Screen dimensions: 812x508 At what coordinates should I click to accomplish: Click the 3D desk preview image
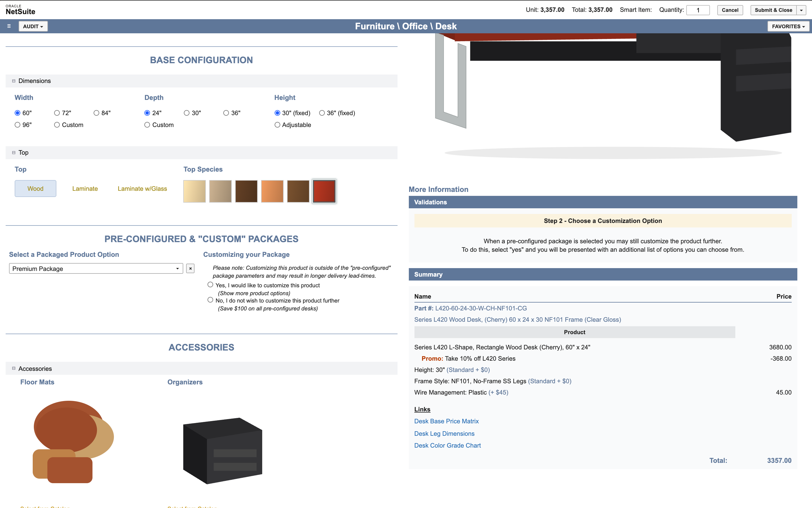(x=613, y=96)
